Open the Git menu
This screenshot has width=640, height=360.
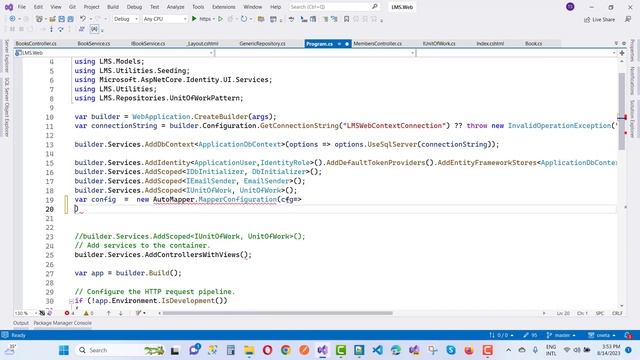[72, 7]
